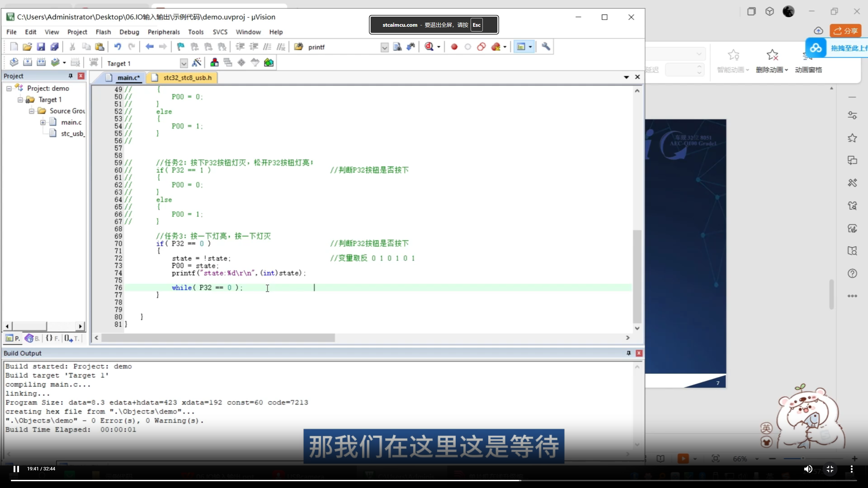868x488 pixels.
Task: Click the Start/Stop Debug Session icon
Action: click(x=429, y=47)
